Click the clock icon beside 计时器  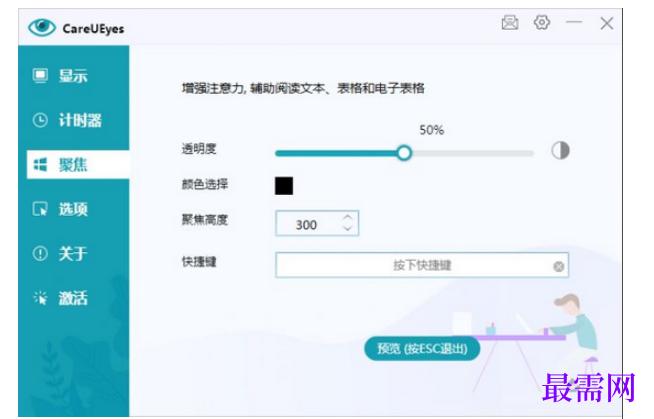[40, 120]
